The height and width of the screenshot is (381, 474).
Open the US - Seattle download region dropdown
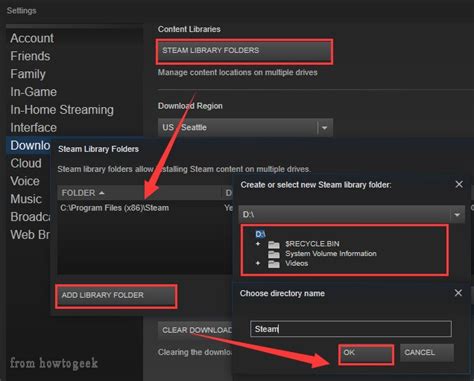tap(245, 127)
